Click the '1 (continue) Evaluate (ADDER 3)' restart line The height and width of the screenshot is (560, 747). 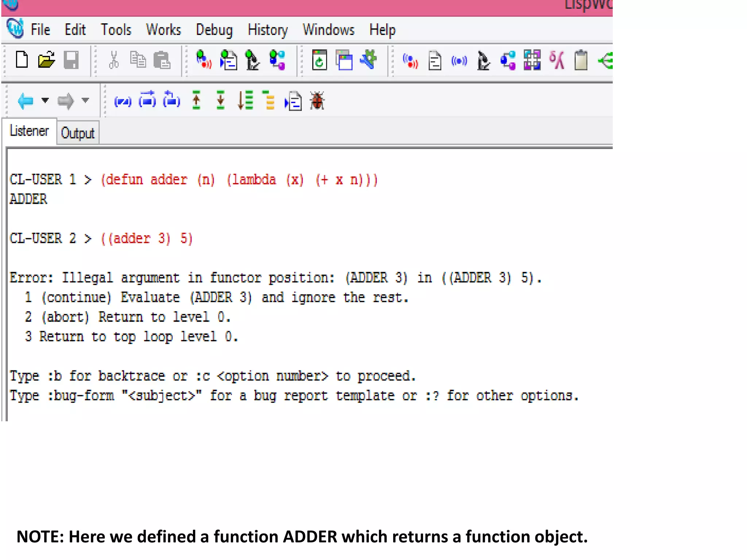217,297
